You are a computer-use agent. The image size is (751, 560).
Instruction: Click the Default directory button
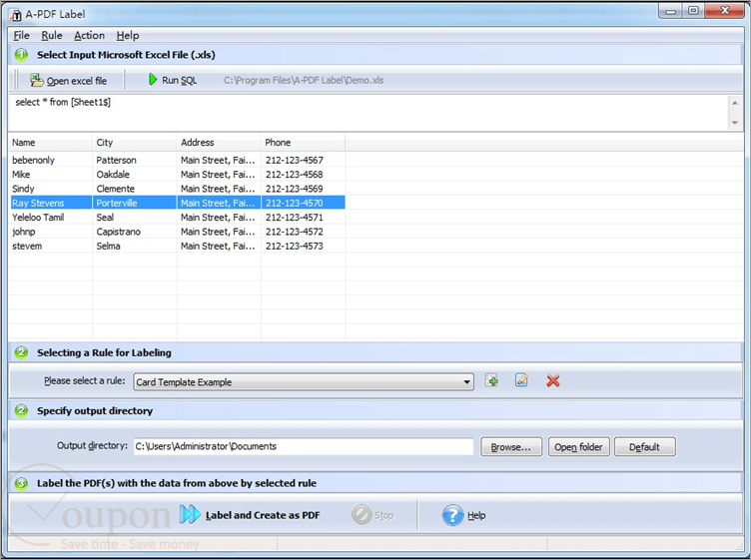click(645, 446)
